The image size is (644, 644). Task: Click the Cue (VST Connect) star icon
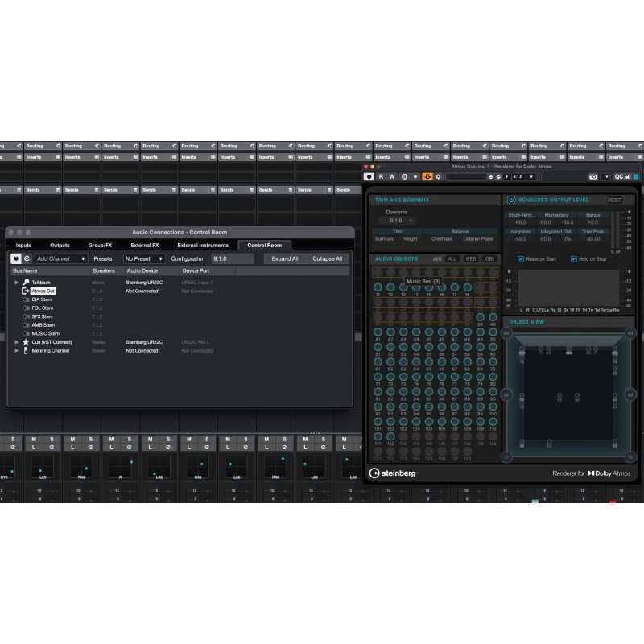(x=26, y=342)
